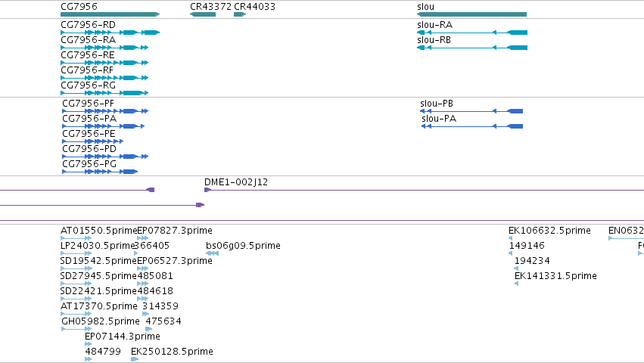Select protein CG7956-PD label
Screen dimensions: 644x363
(x=89, y=149)
